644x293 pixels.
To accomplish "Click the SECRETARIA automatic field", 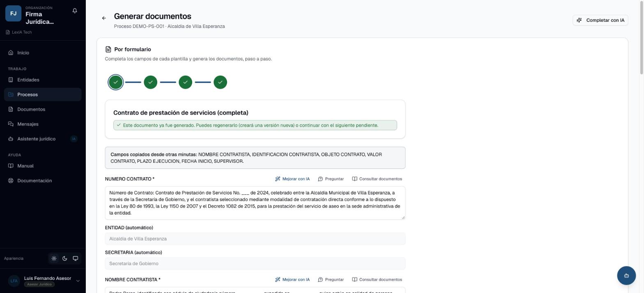I will pyautogui.click(x=255, y=263).
